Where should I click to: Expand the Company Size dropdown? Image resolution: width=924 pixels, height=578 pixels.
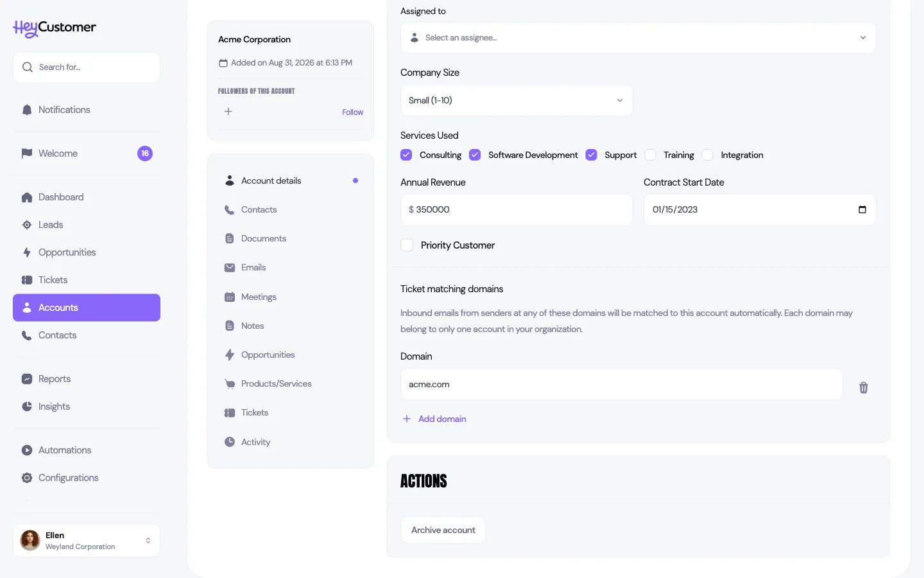click(x=517, y=100)
